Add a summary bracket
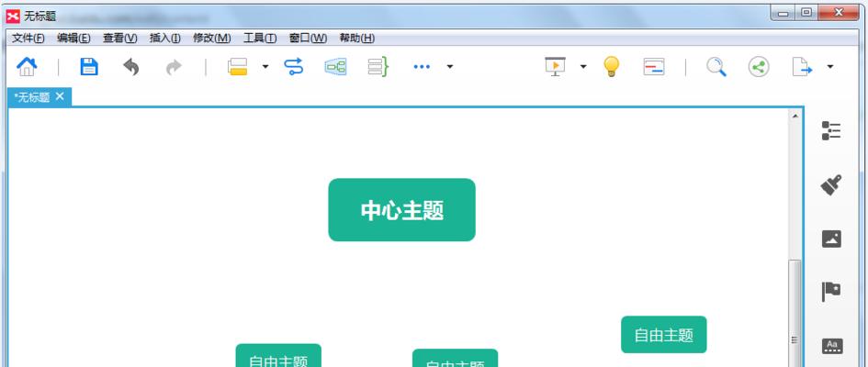This screenshot has width=868, height=367. (x=378, y=66)
